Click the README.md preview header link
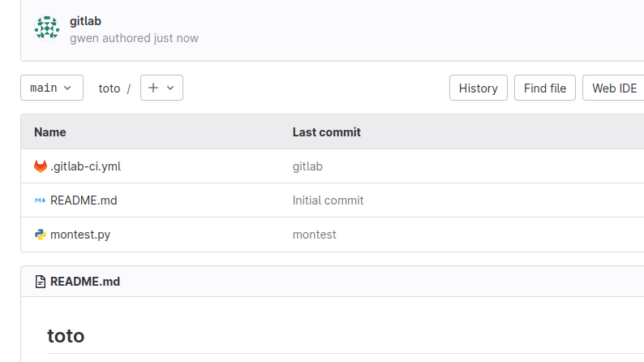The image size is (644, 362). pyautogui.click(x=85, y=282)
